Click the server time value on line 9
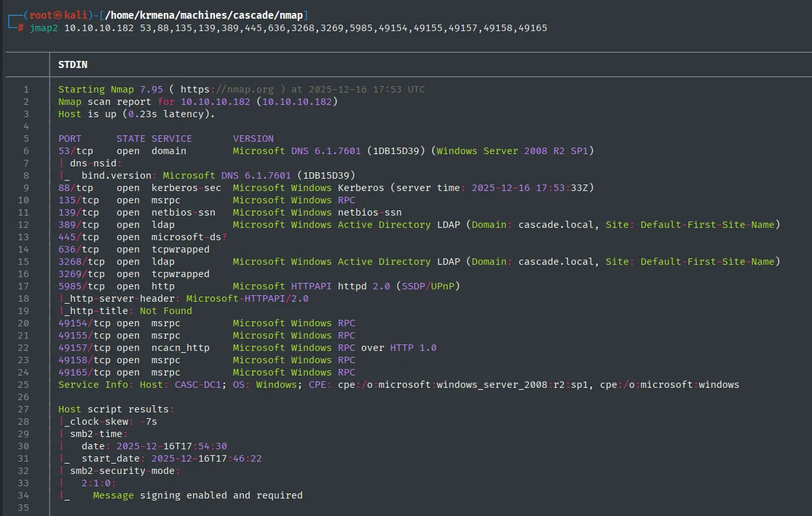The width and height of the screenshot is (812, 516). [x=530, y=188]
